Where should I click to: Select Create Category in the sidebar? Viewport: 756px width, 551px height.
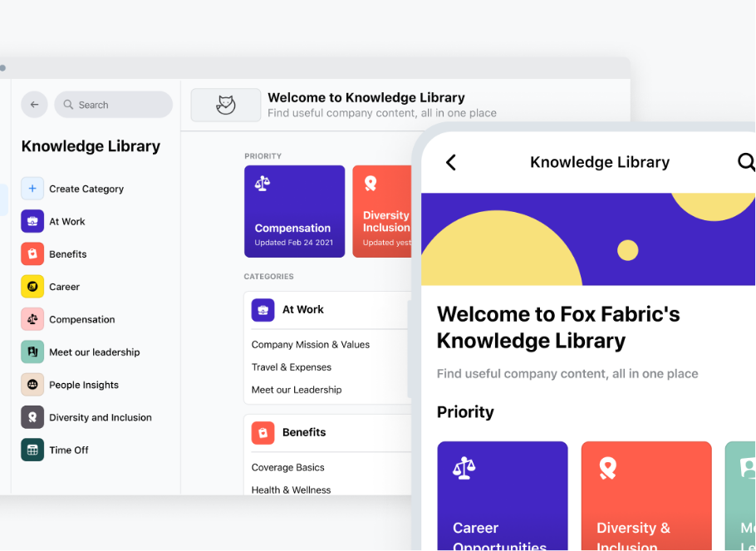pyautogui.click(x=86, y=189)
